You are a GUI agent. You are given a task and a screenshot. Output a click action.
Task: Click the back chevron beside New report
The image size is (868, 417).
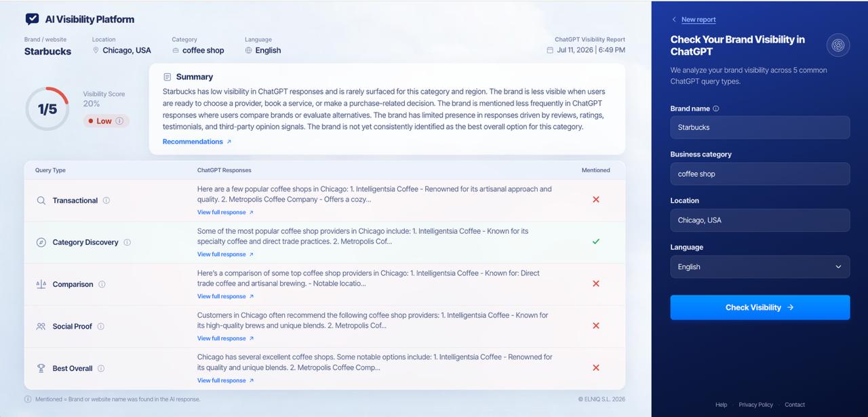674,20
